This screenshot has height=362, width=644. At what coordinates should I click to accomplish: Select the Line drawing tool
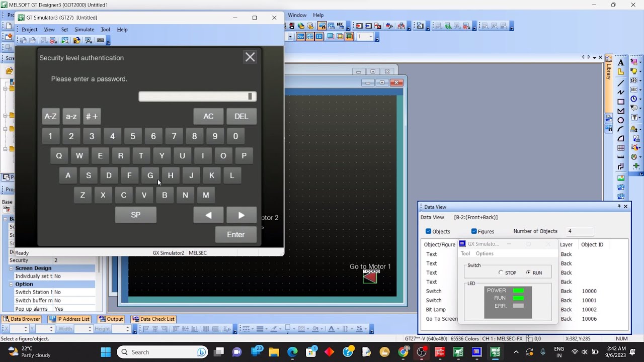pos(621,82)
